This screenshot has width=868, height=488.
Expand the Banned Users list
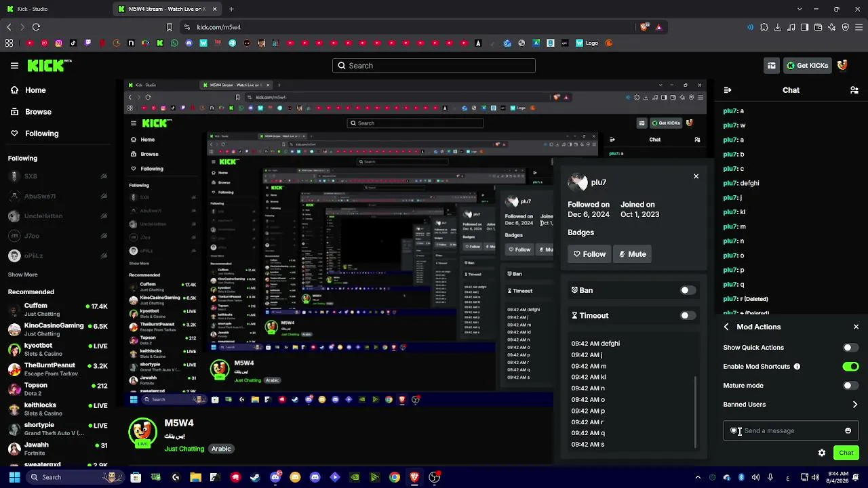(x=791, y=405)
